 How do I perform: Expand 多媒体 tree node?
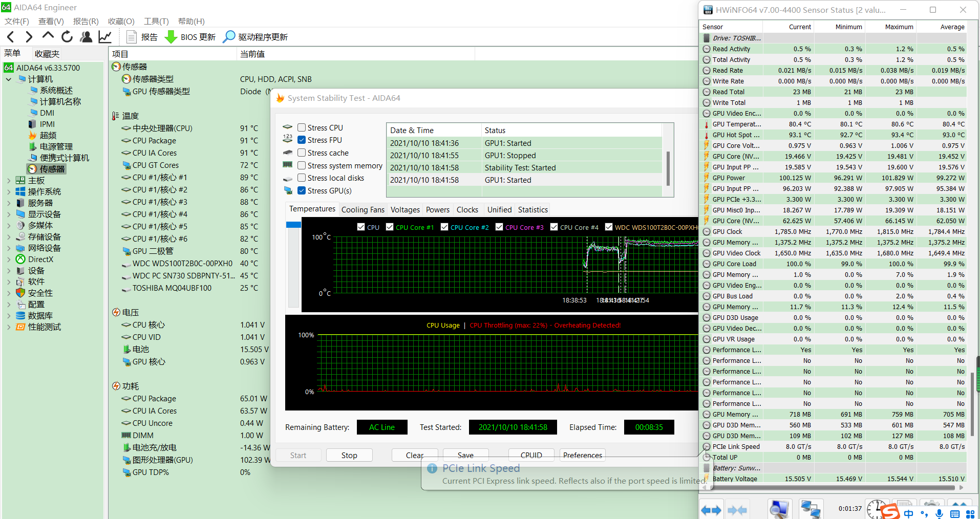click(8, 226)
